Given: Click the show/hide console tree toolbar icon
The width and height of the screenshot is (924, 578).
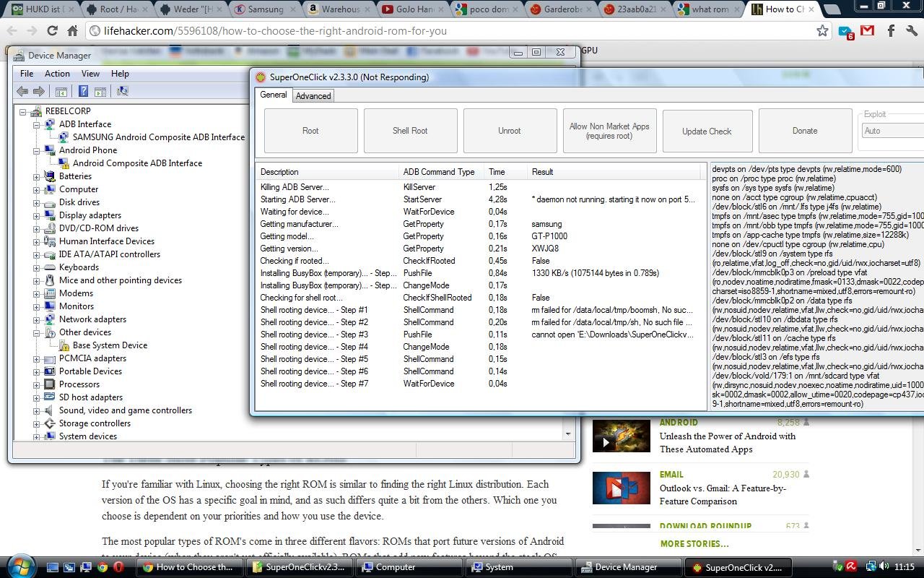Looking at the screenshot, I should click(x=61, y=91).
